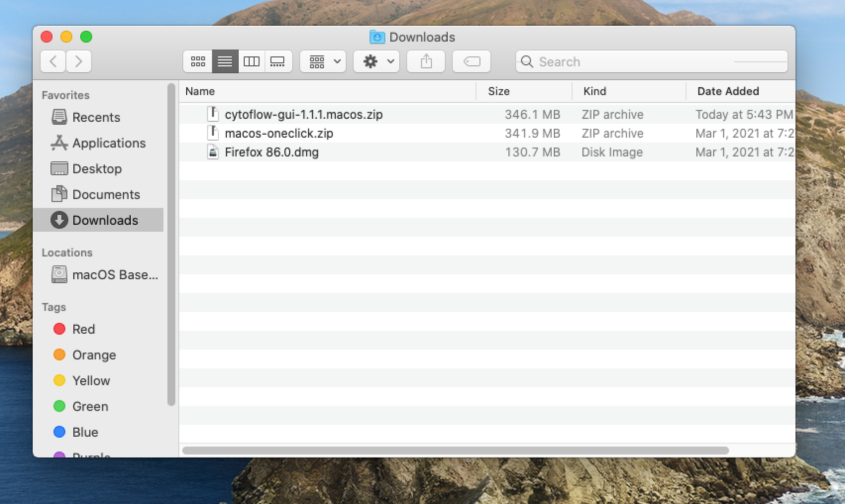Filter by the Yellow tag label

(x=91, y=381)
